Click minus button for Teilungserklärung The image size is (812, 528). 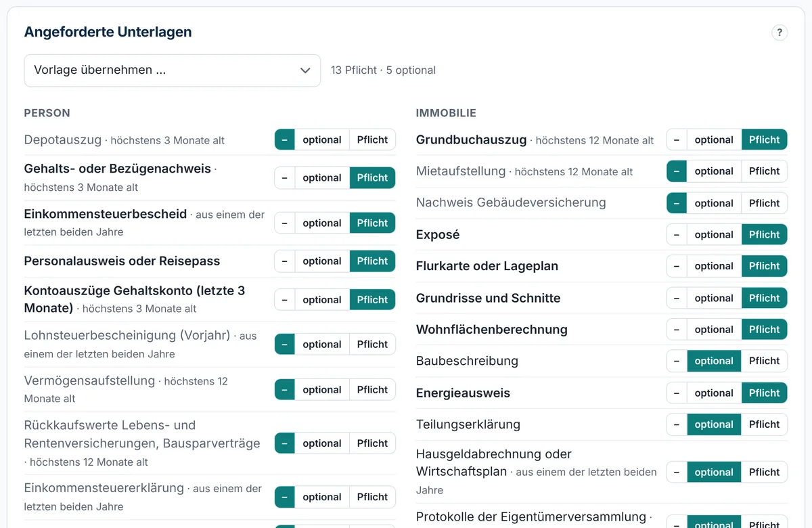[x=677, y=424]
